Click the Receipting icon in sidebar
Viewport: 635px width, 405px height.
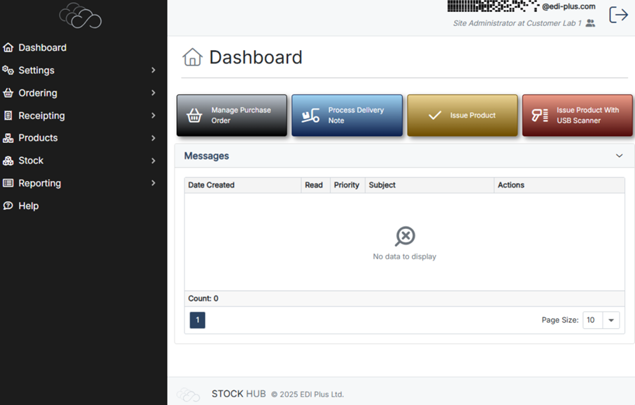[9, 116]
